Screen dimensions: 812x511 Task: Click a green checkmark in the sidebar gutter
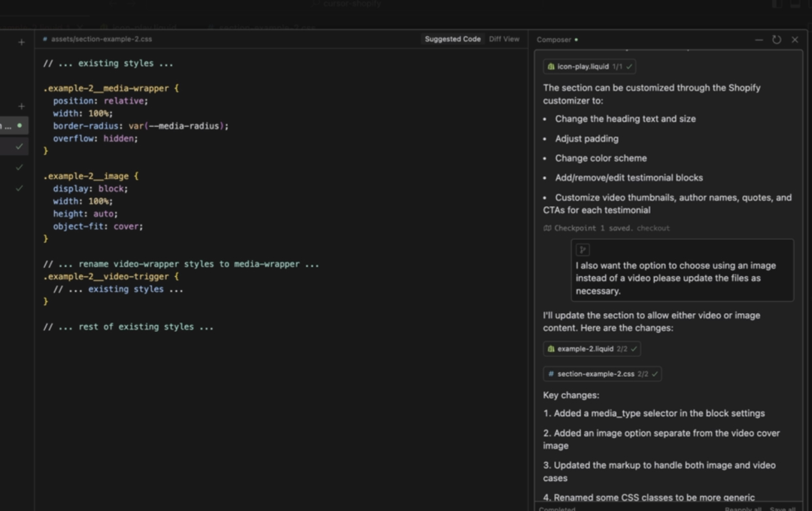20,147
